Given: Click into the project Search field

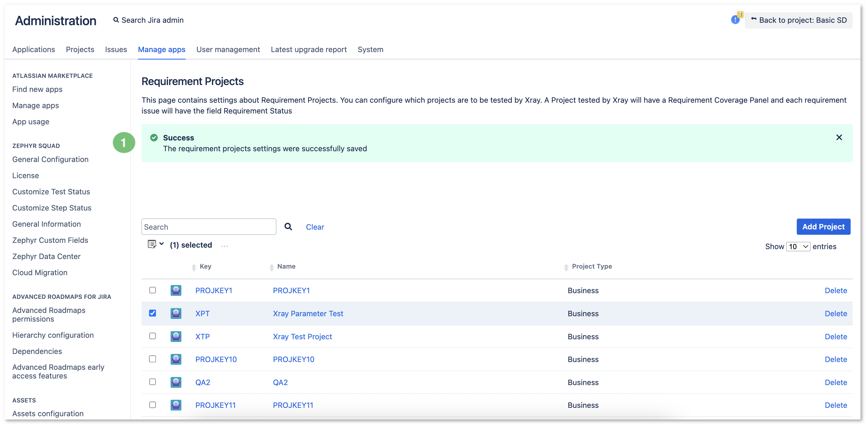Looking at the screenshot, I should [x=209, y=226].
